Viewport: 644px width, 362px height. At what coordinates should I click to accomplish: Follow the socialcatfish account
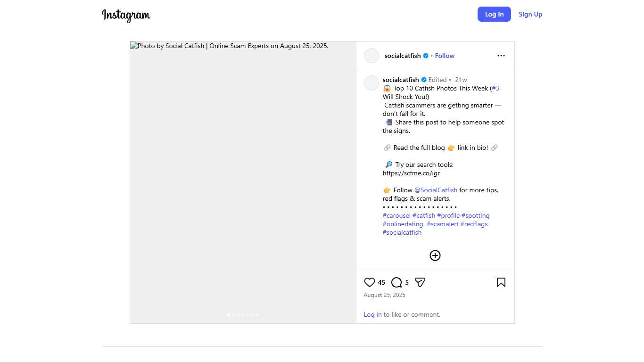point(445,56)
